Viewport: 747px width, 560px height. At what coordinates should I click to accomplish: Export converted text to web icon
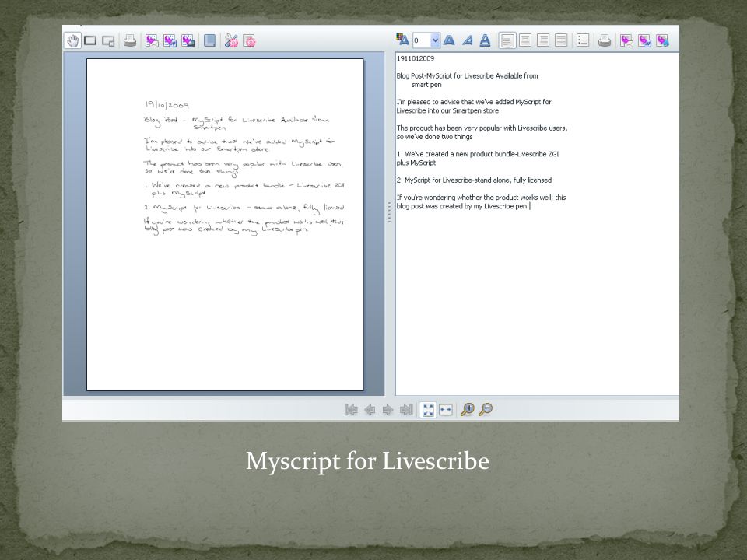(x=663, y=40)
